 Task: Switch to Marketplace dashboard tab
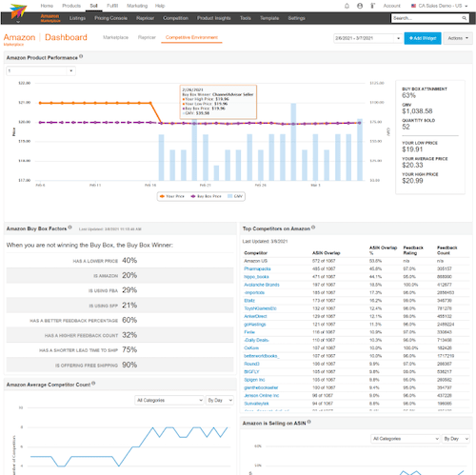click(115, 37)
